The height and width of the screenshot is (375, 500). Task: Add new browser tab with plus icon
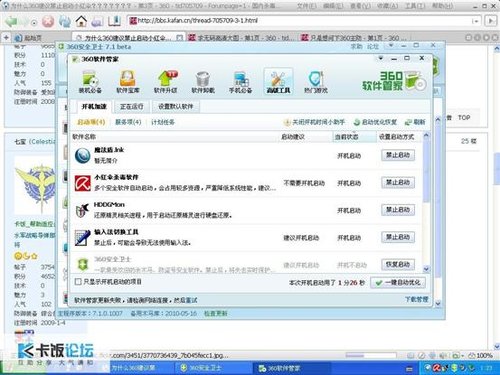pos(6,37)
